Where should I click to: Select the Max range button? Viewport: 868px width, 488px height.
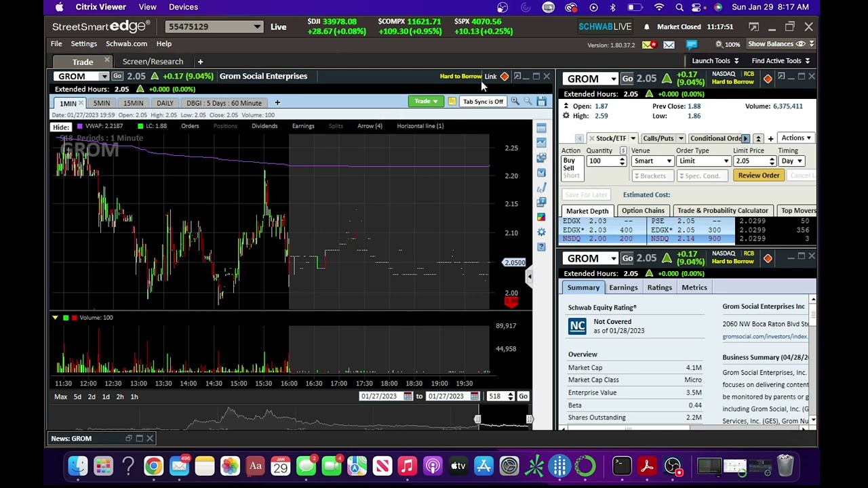(x=60, y=396)
